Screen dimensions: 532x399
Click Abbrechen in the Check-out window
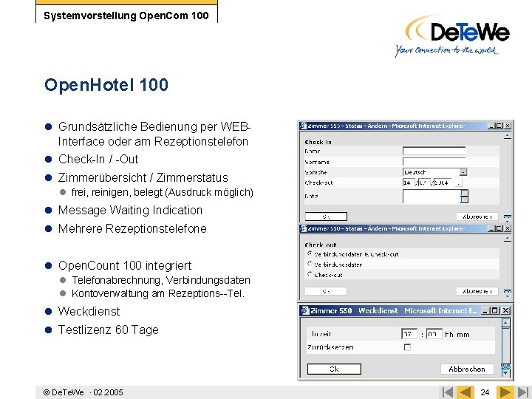point(477,291)
